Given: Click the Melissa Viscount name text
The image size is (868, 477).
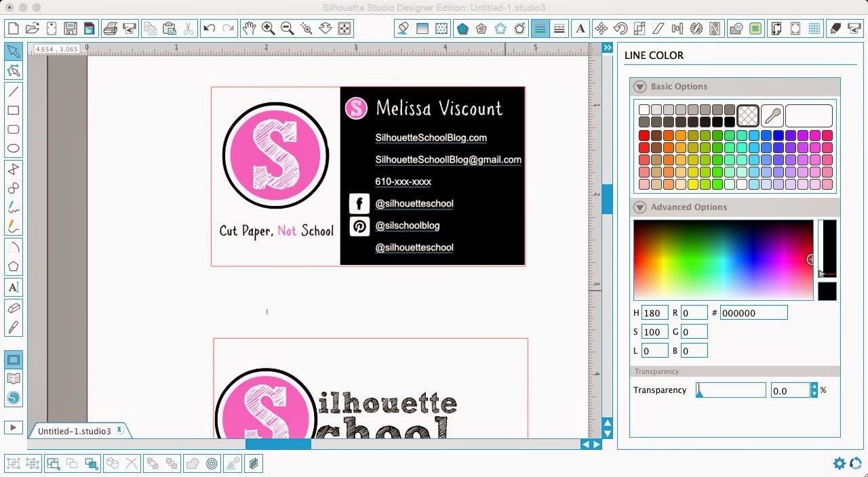Looking at the screenshot, I should pos(439,108).
